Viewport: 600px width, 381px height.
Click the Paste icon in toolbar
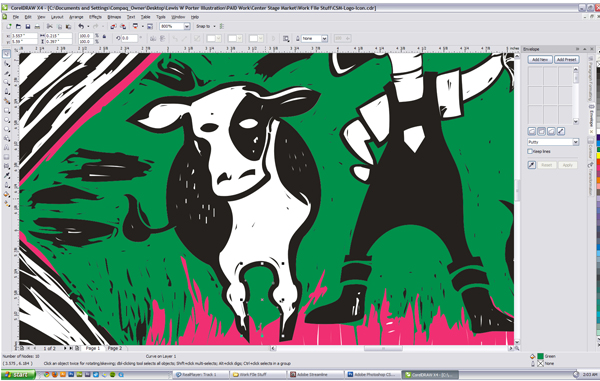tap(68, 26)
